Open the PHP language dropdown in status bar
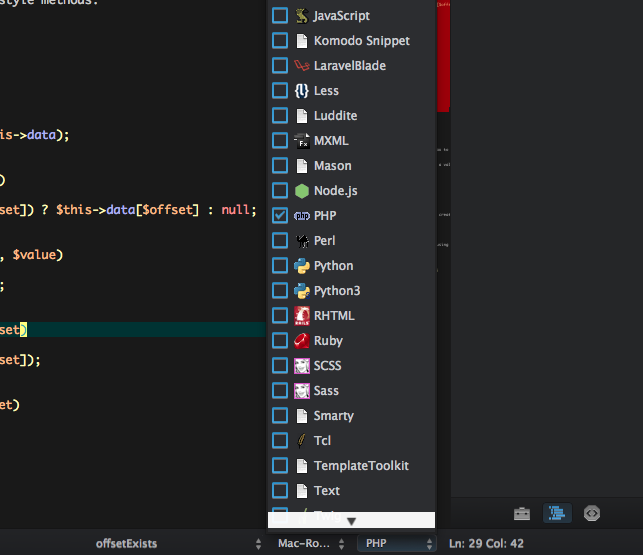Image resolution: width=643 pixels, height=555 pixels. 397,543
